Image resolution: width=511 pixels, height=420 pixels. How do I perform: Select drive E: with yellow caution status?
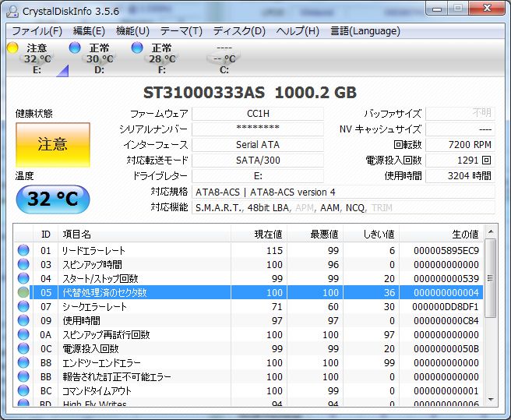[x=37, y=58]
